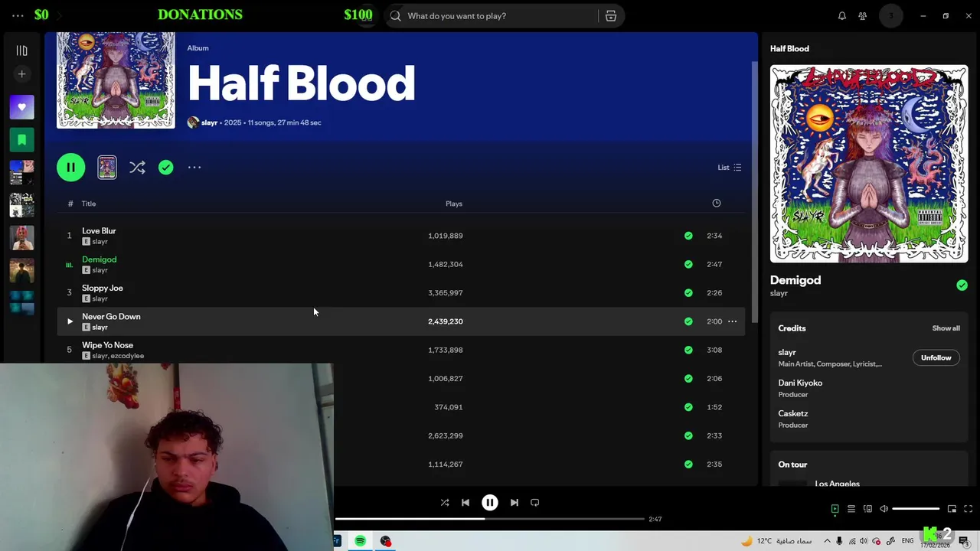Toggle saved checkmark next to Demigod title
Viewport: 980px width, 551px height.
click(962, 285)
